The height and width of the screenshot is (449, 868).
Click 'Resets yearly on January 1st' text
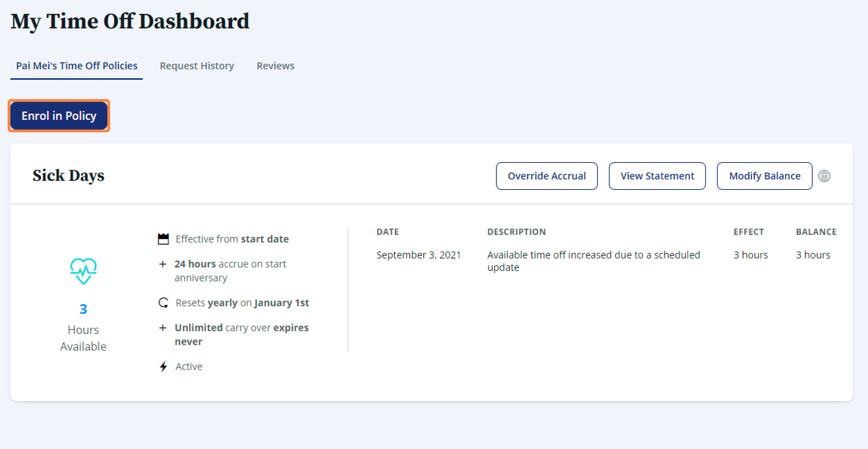[x=242, y=303]
